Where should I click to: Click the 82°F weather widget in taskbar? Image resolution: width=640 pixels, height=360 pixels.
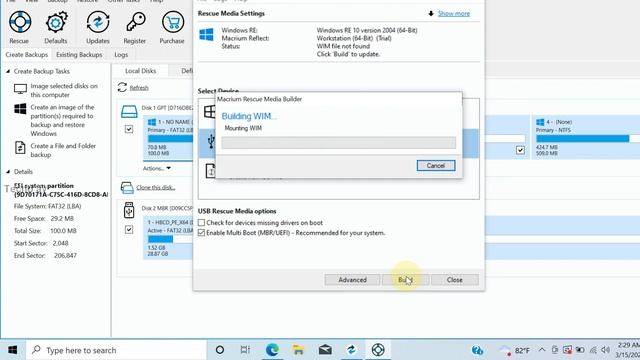[515, 350]
